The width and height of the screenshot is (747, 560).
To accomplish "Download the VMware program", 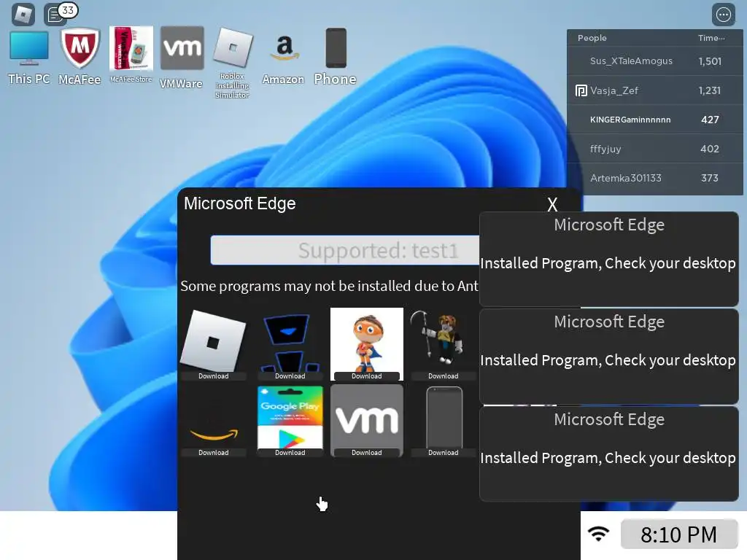I will point(366,453).
